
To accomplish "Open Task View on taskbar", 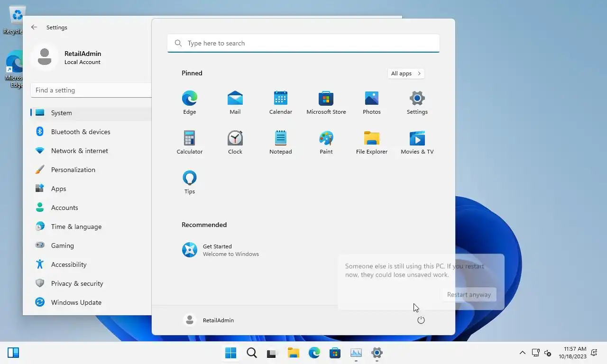I will click(271, 353).
